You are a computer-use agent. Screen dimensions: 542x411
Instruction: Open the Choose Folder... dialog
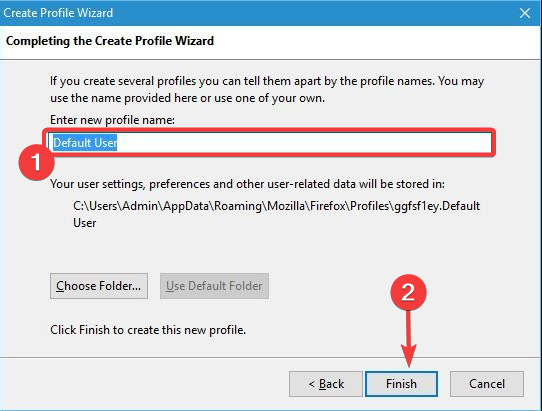99,286
